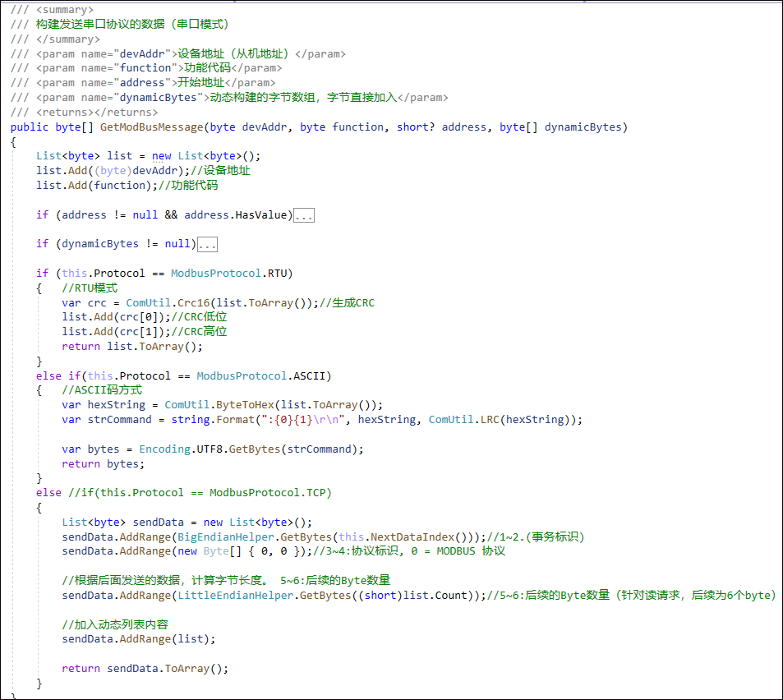The image size is (783, 700).
Task: Click the 'function' param doc comment line
Action: (145, 68)
